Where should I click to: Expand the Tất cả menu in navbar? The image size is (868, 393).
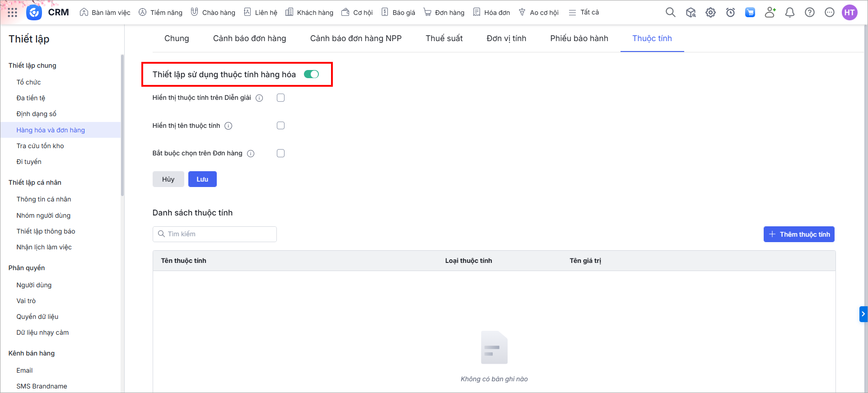[583, 13]
